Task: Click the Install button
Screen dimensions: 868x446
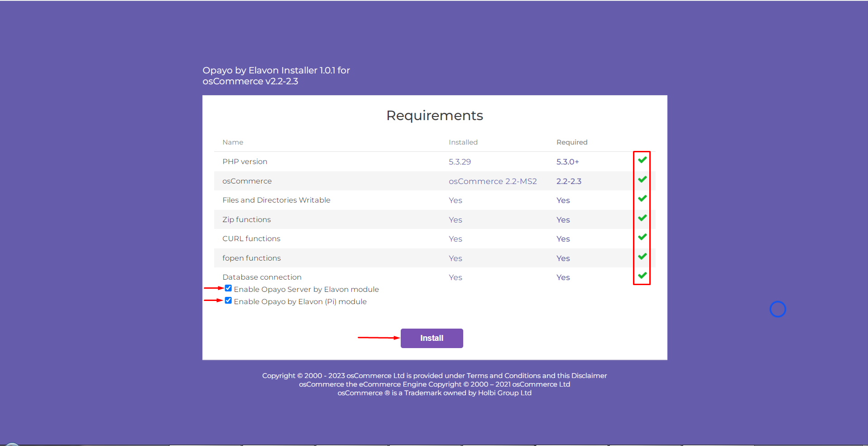Action: point(432,338)
